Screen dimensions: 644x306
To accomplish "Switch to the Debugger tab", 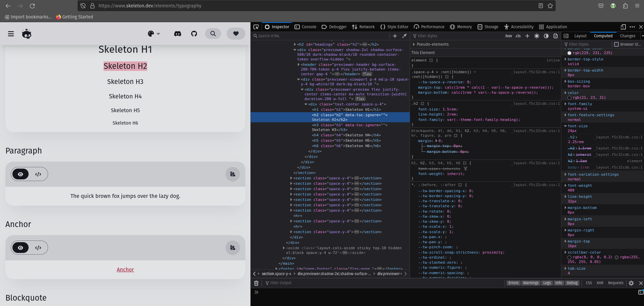I will pyautogui.click(x=334, y=27).
